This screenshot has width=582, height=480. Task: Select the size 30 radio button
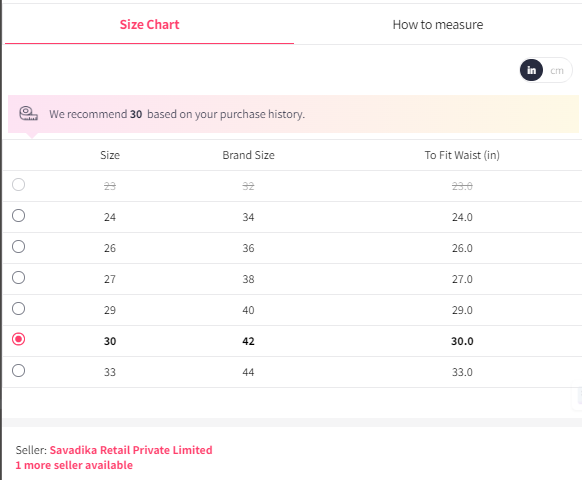[19, 339]
